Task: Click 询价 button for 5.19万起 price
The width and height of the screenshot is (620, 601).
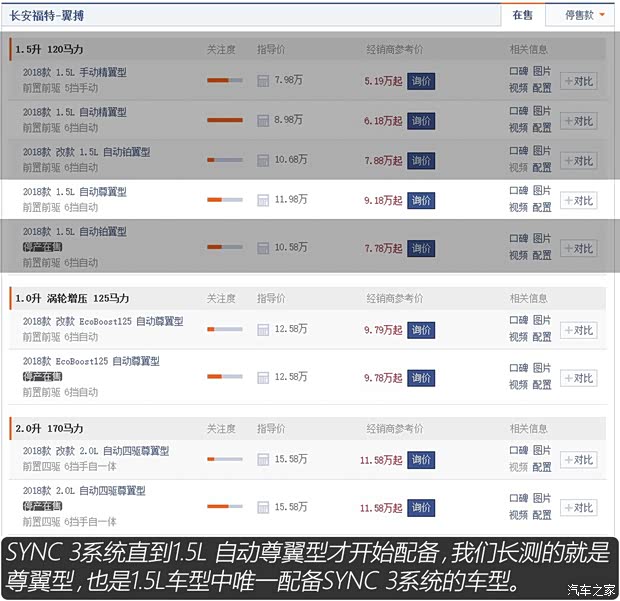Action: [x=421, y=81]
